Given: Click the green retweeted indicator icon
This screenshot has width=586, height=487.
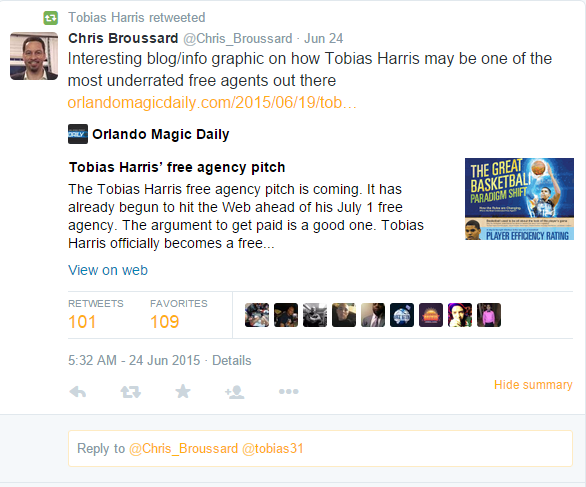Looking at the screenshot, I should click(x=50, y=18).
